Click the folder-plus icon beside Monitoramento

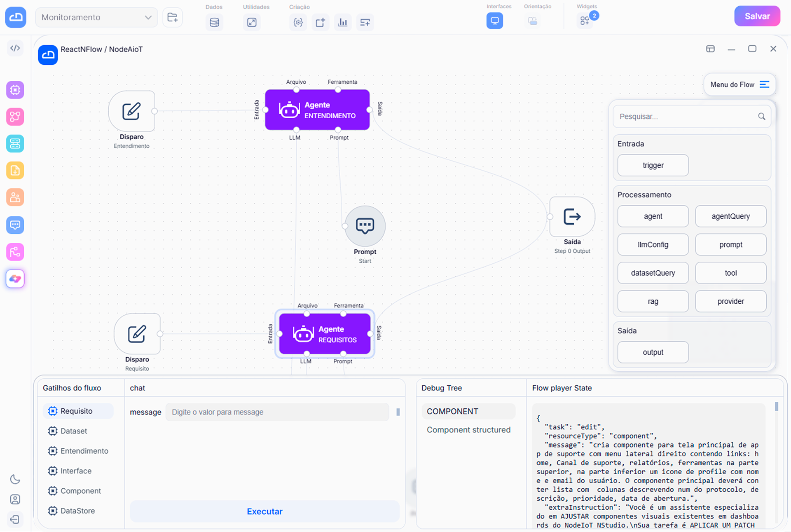pyautogui.click(x=173, y=17)
